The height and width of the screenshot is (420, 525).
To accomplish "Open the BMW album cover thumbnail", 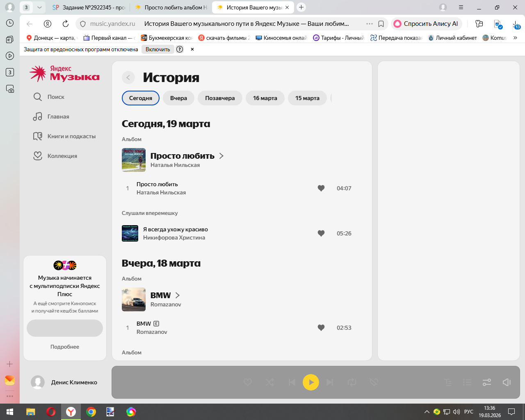I will point(134,299).
